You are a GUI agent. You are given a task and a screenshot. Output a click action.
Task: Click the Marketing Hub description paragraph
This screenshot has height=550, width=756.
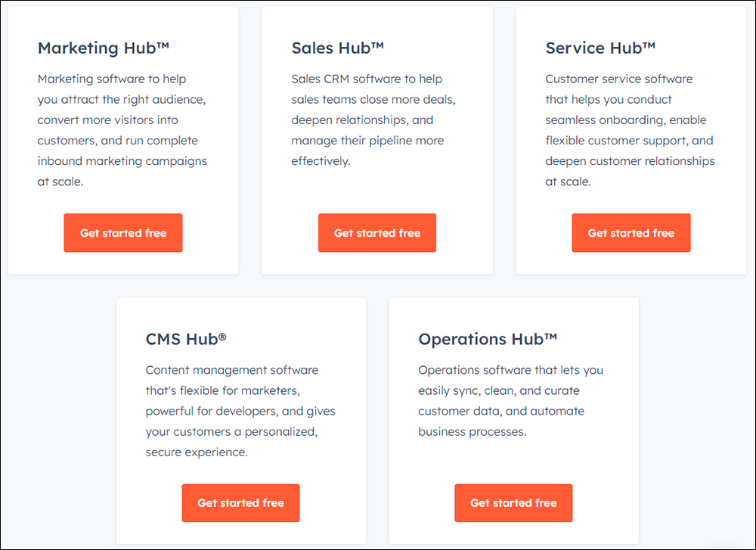(122, 130)
